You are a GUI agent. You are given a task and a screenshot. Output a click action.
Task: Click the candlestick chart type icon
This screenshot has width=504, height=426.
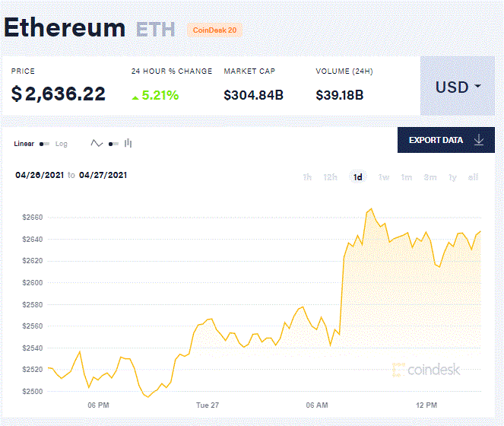pos(128,143)
